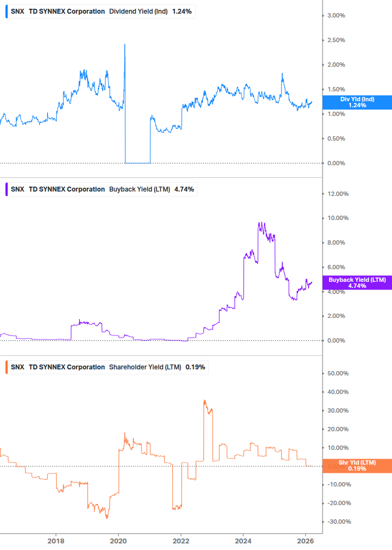This screenshot has width=392, height=550.
Task: Click the 30.00% tick on the shareholder yield axis
Action: 338,411
